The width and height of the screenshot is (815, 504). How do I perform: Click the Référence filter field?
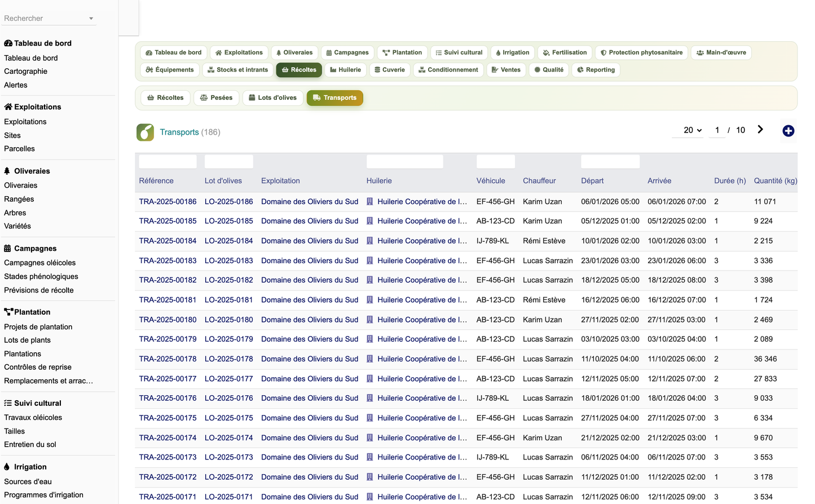point(168,162)
